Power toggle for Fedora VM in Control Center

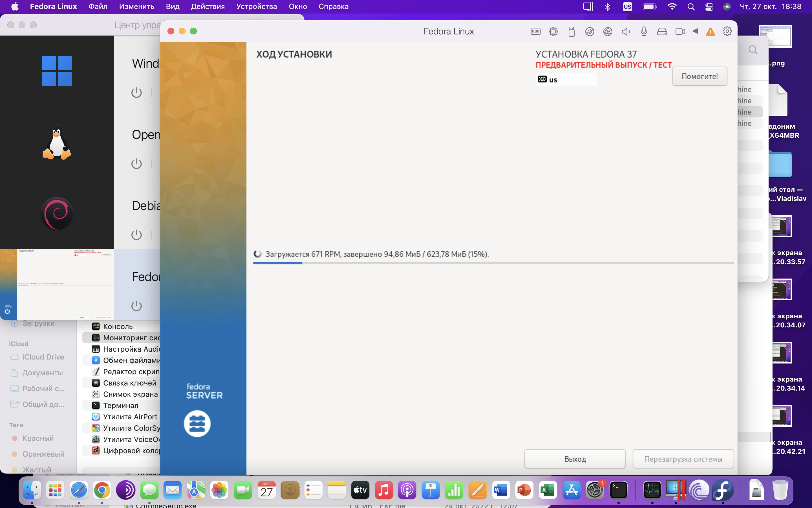(x=136, y=306)
